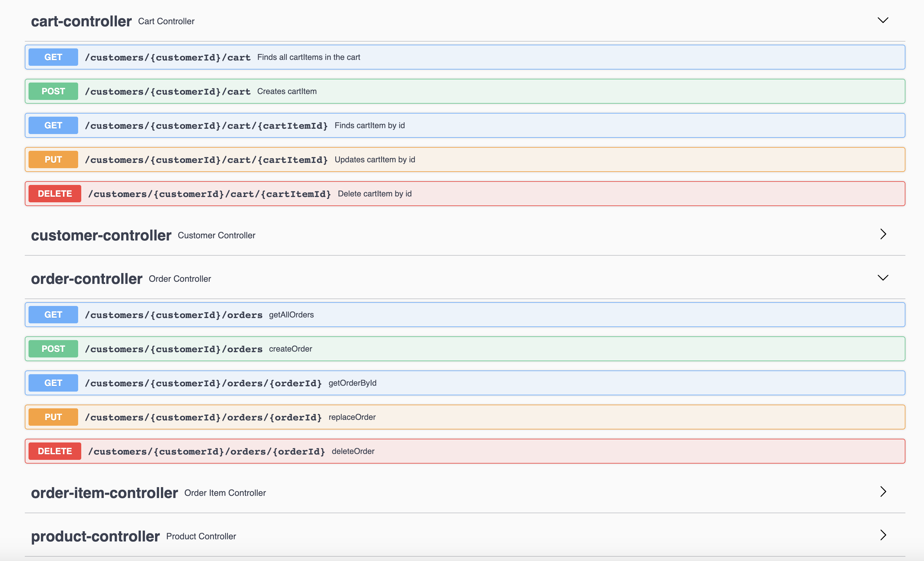This screenshot has height=561, width=924.
Task: Expand product-controller using its arrow
Action: pos(883,535)
